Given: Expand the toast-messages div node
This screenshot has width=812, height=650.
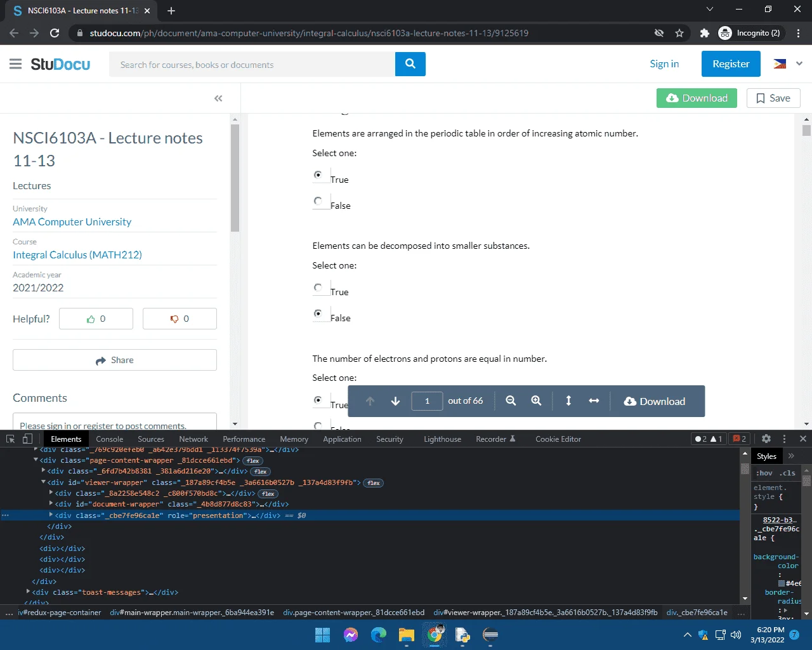Looking at the screenshot, I should pos(29,592).
